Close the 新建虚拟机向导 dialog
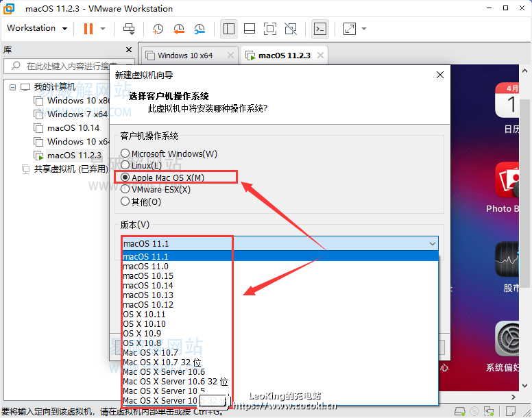This screenshot has height=418, width=532. pyautogui.click(x=440, y=75)
